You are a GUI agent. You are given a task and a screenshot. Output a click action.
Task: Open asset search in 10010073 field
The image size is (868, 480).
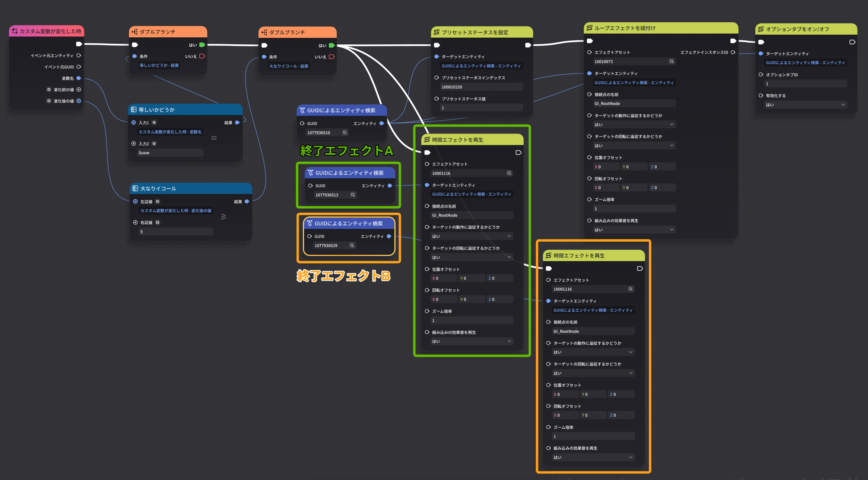click(672, 62)
